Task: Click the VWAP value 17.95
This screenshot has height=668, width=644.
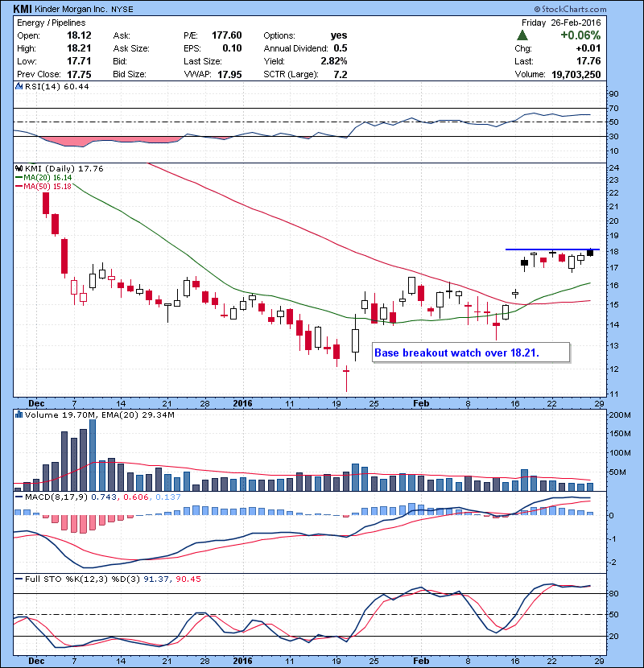Action: (229, 74)
